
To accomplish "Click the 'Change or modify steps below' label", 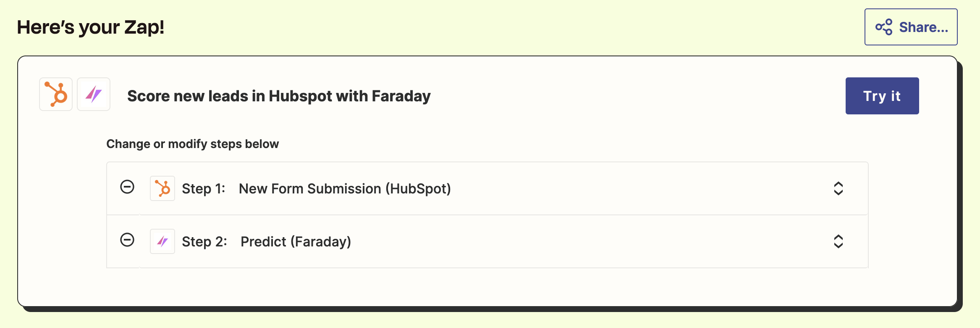I will (193, 143).
